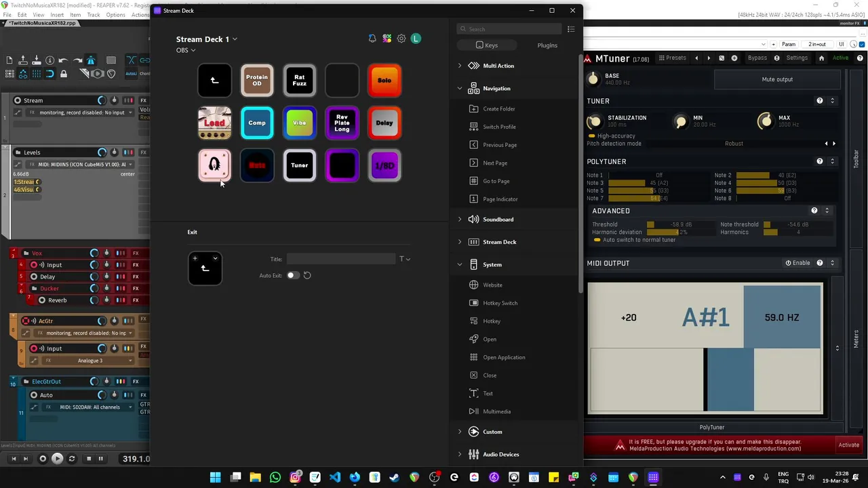Click Param button in FX window
Image resolution: width=868 pixels, height=488 pixels.
point(789,45)
